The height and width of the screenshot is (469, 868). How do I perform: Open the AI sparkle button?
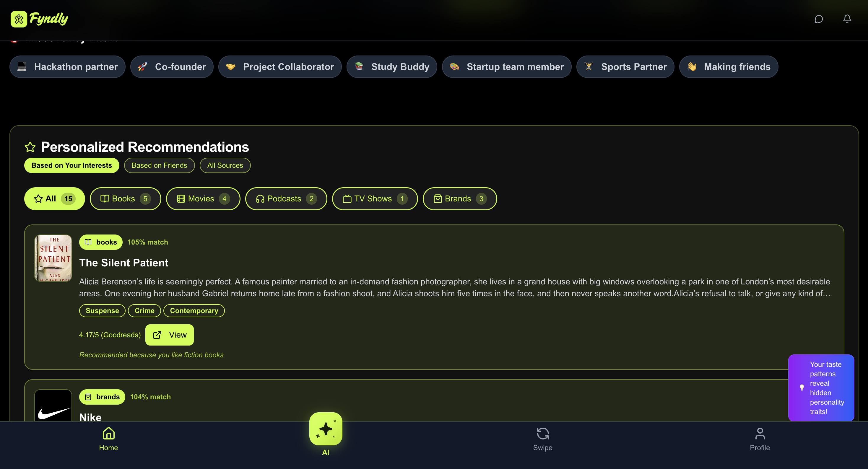click(x=326, y=429)
